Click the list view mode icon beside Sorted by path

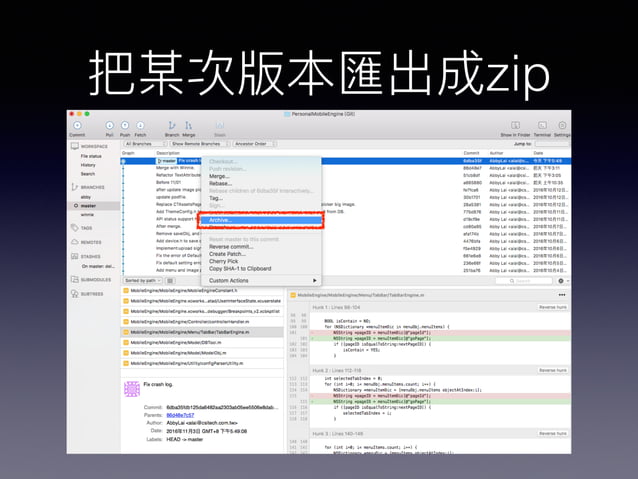pyautogui.click(x=170, y=281)
